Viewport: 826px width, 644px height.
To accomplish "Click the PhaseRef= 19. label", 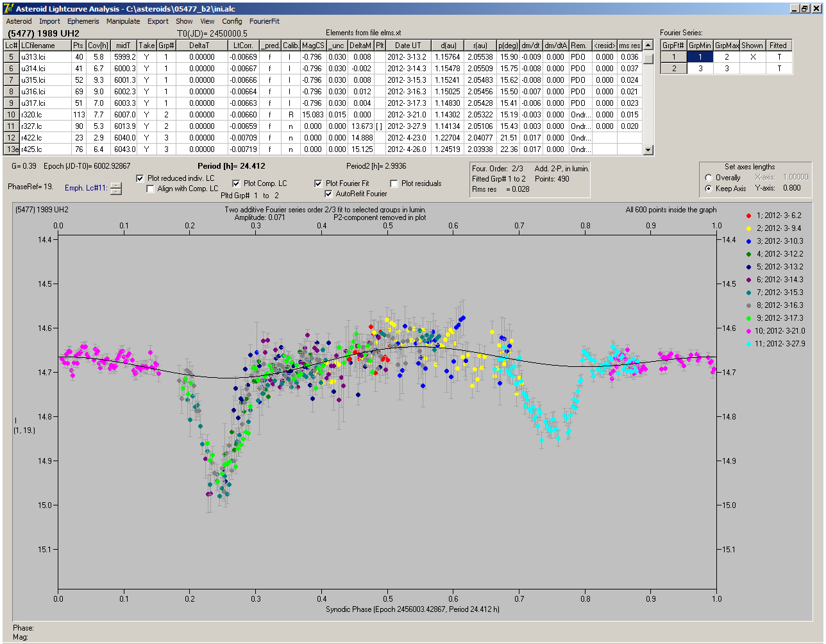I will [30, 187].
